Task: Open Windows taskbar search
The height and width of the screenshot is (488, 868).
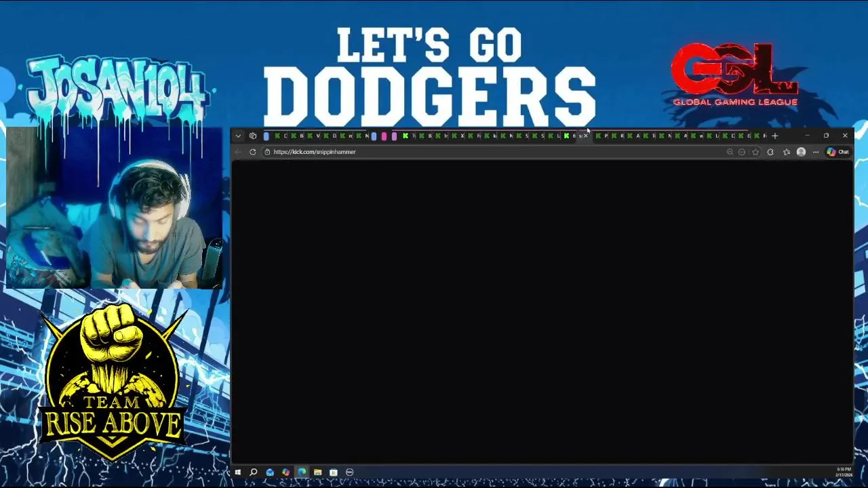Action: tap(254, 472)
